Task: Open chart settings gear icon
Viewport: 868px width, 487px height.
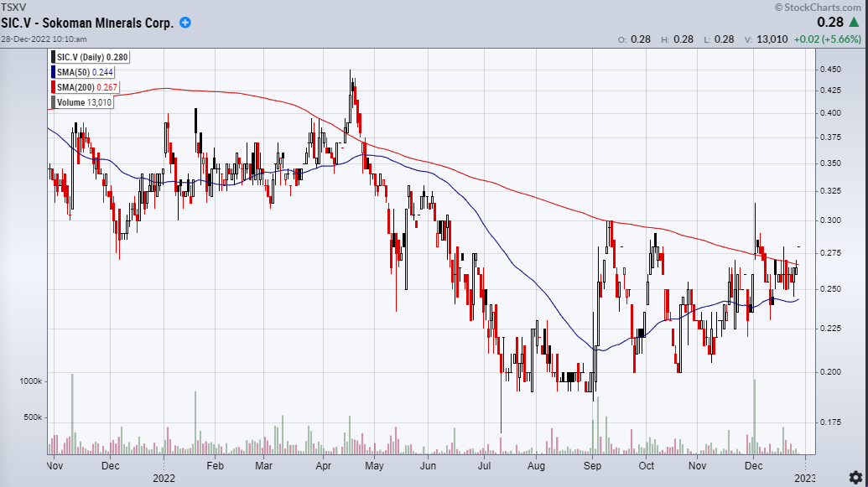Action: click(x=855, y=477)
